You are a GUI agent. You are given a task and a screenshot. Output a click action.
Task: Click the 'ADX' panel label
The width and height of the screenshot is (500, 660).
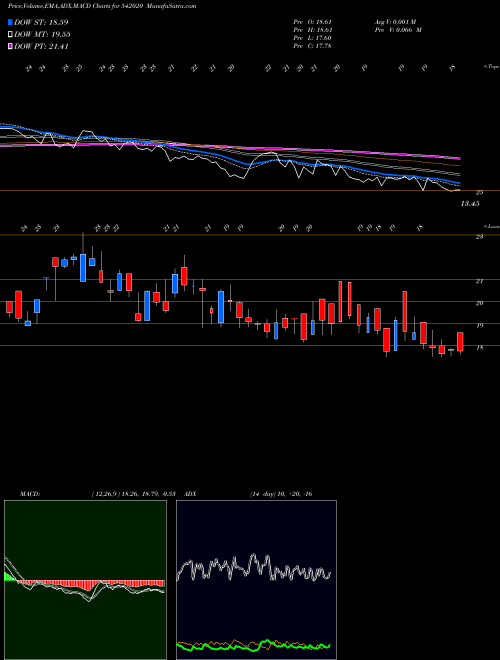point(191,494)
